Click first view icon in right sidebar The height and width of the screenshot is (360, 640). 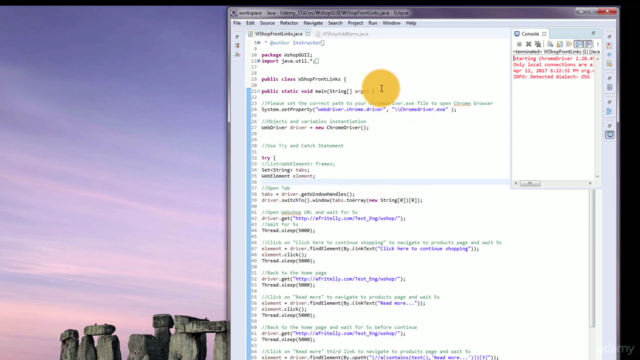[609, 45]
